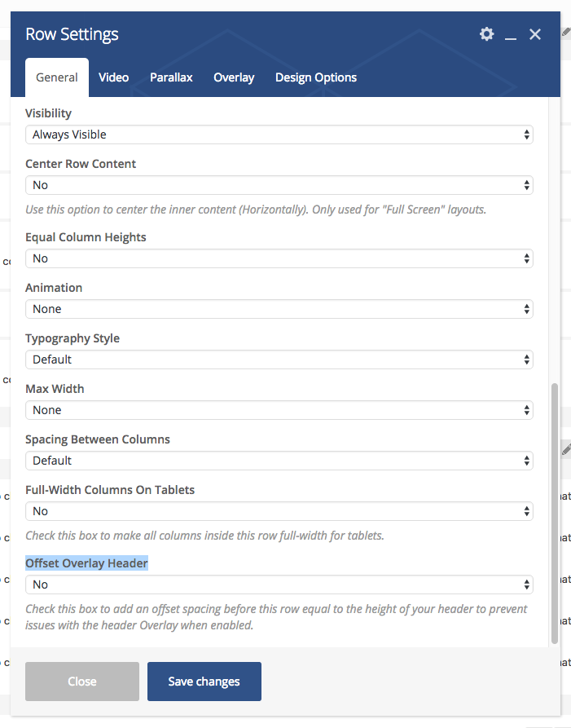
Task: Click the Save changes button
Action: pos(204,682)
